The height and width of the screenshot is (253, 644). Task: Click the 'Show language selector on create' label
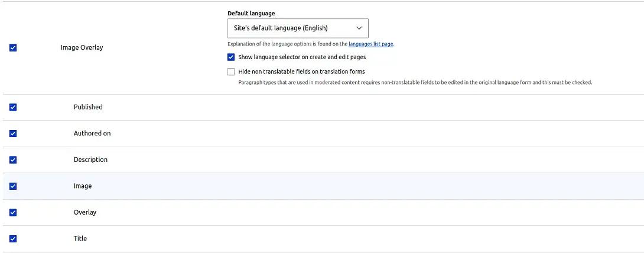tap(302, 57)
